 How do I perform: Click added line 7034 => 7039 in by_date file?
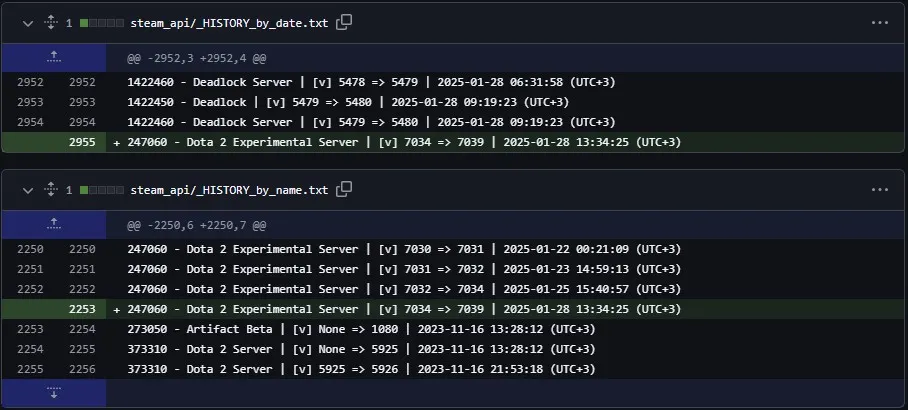click(x=404, y=142)
